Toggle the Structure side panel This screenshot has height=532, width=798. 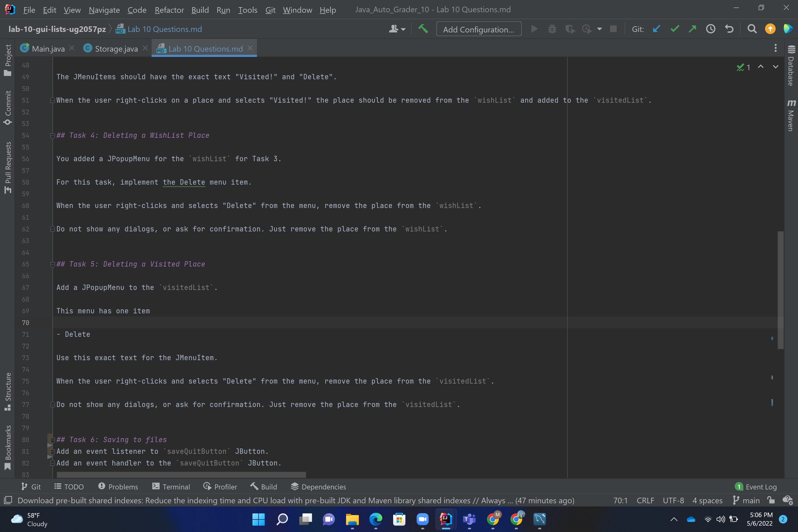(x=8, y=392)
